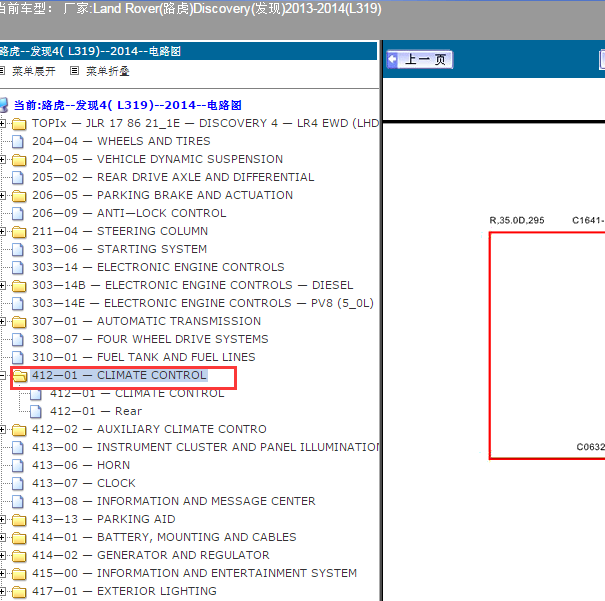Screen dimensions: 605x601
Task: Click page icon for 310-01 FUEL TANK
Action: (x=17, y=358)
